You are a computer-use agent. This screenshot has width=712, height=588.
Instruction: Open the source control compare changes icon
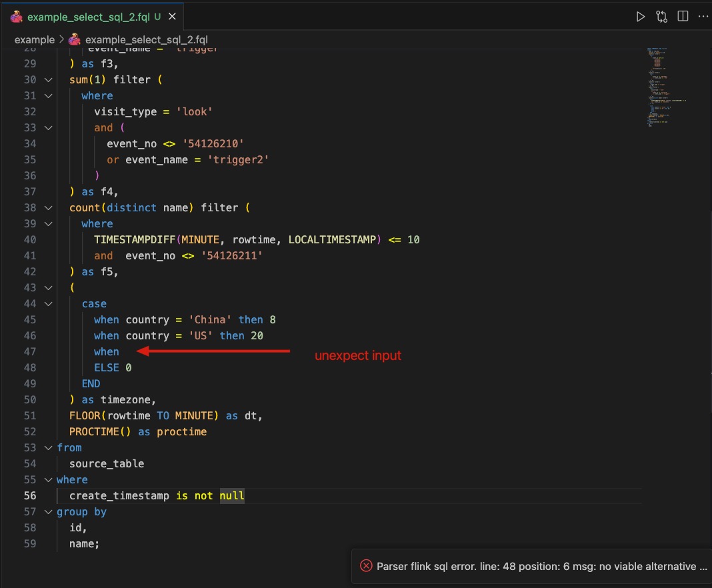click(661, 17)
